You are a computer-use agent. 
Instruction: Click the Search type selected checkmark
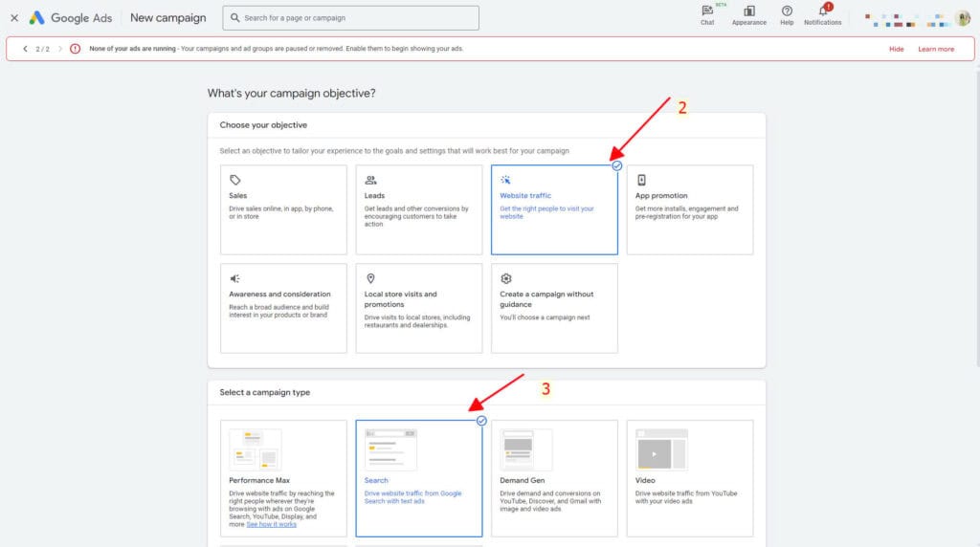[x=481, y=421]
